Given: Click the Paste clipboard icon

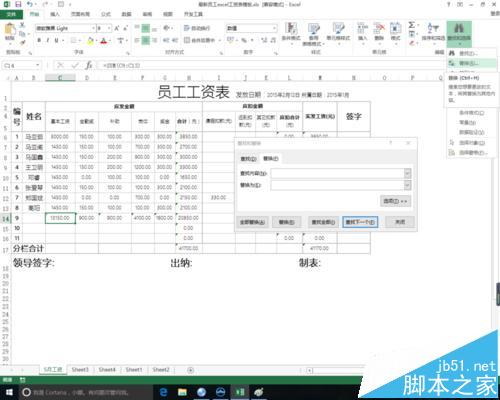Looking at the screenshot, I should coord(9,29).
